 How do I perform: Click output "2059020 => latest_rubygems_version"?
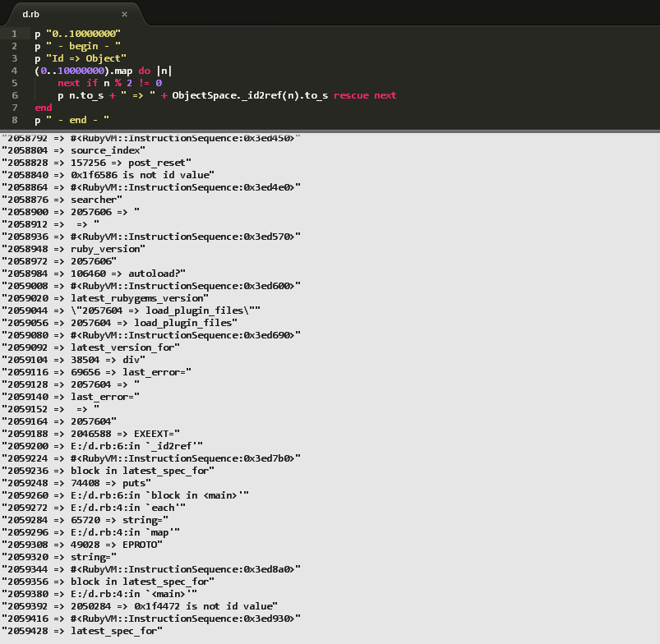coord(105,298)
